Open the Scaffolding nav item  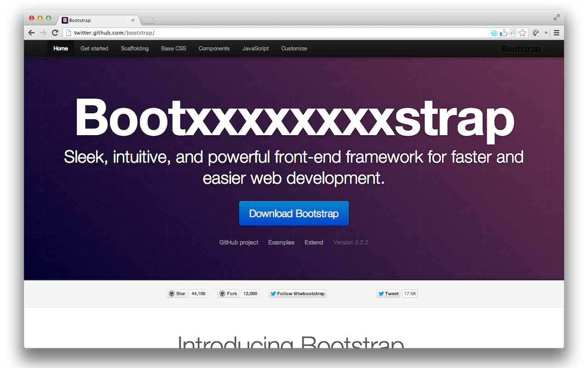pos(135,48)
